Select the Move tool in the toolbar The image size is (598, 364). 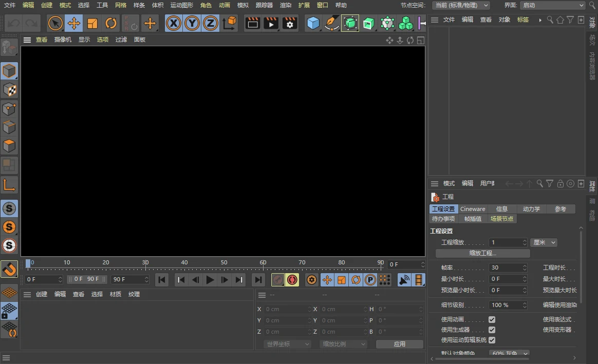(74, 23)
